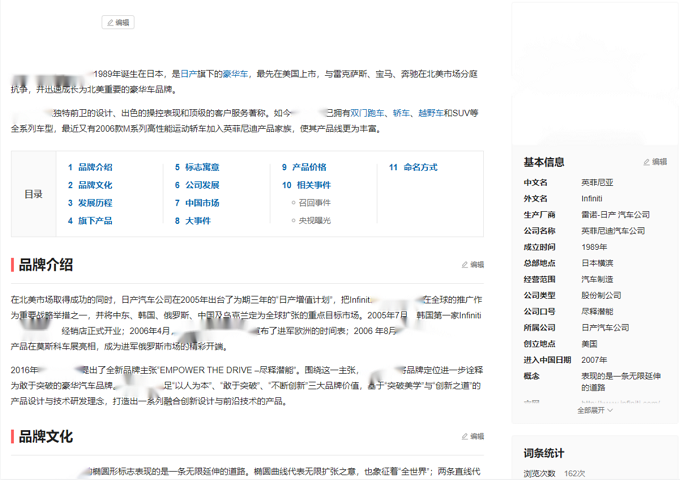
Task: Click the 品牌文化 section heading
Action: pos(46,436)
